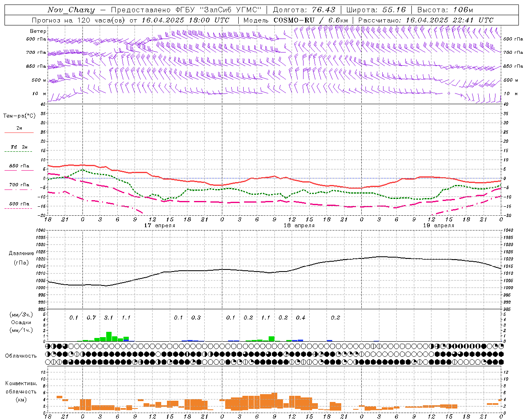Image resolution: width=525 pixels, height=420 pixels.
Task: Click the Давление pressure chart label
Action: (21, 253)
